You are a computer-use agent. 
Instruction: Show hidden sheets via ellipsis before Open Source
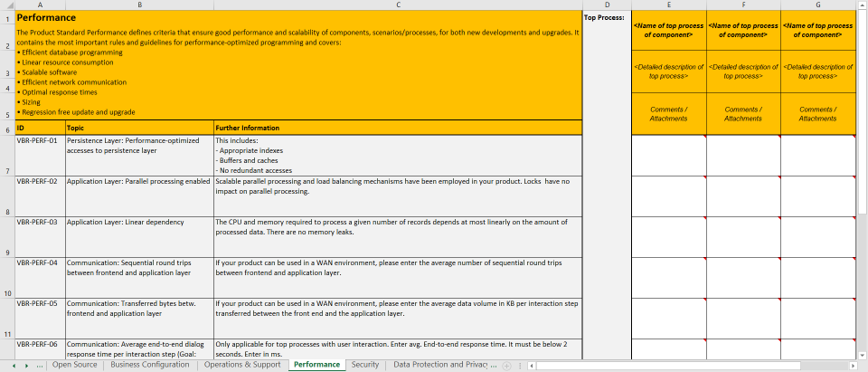click(x=39, y=365)
